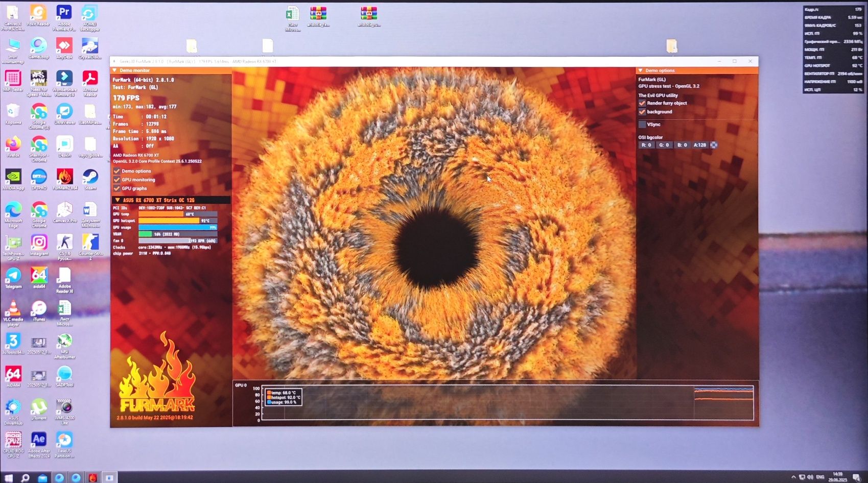Open taskbar Search magnifier

click(x=25, y=478)
